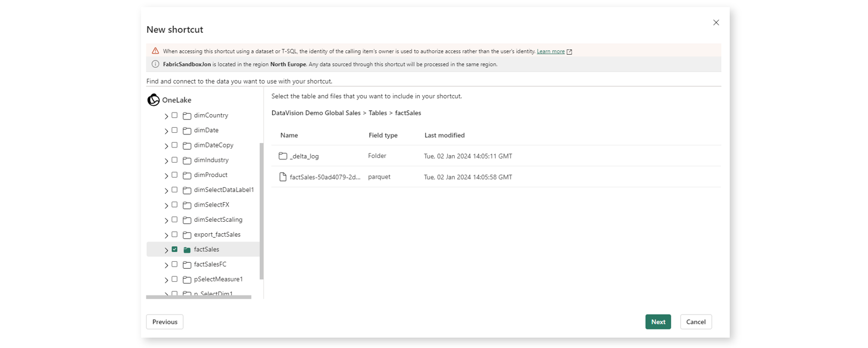Sort by the Name column header

(289, 135)
